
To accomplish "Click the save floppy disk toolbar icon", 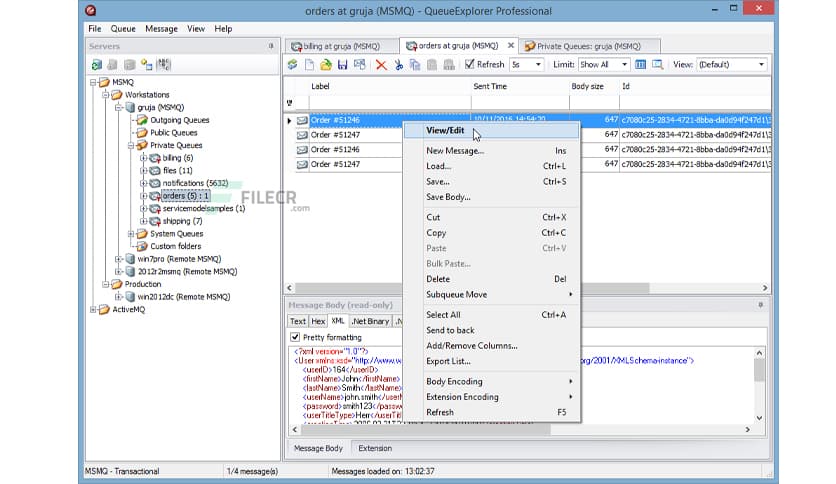I will coord(343,64).
